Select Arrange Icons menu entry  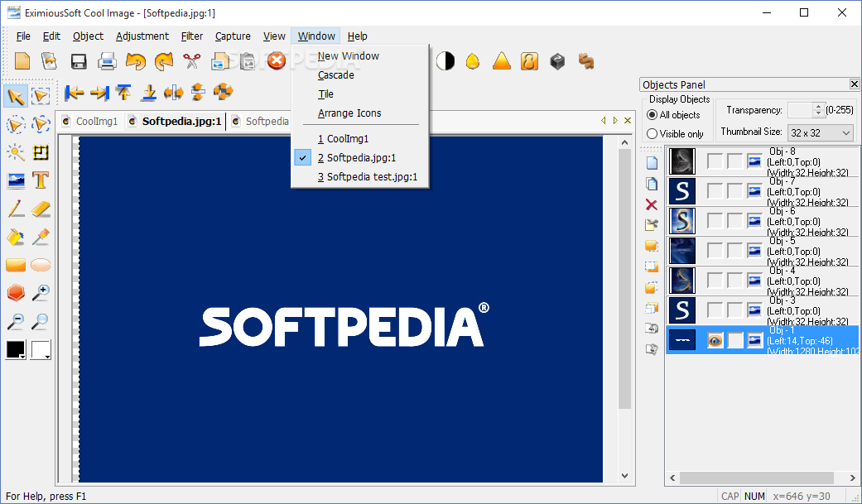point(349,113)
